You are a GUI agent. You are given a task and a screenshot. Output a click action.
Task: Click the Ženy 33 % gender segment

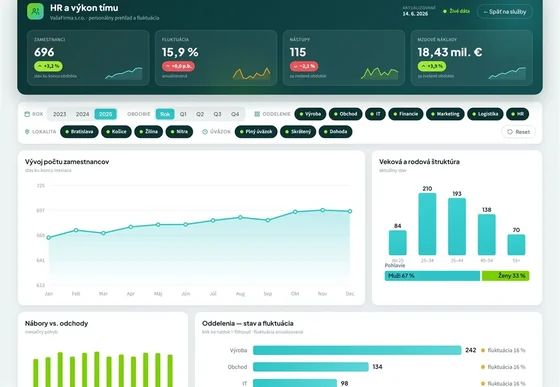[x=505, y=276]
